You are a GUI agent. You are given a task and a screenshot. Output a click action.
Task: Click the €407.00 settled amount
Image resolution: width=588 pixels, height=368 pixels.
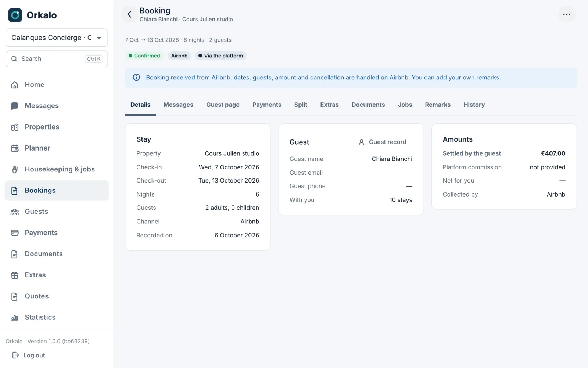tap(553, 153)
